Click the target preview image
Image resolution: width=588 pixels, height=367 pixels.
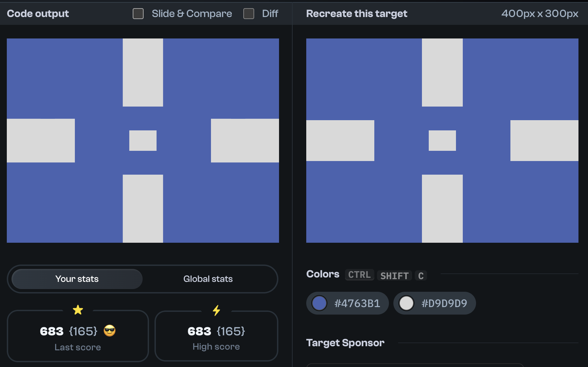click(x=442, y=141)
